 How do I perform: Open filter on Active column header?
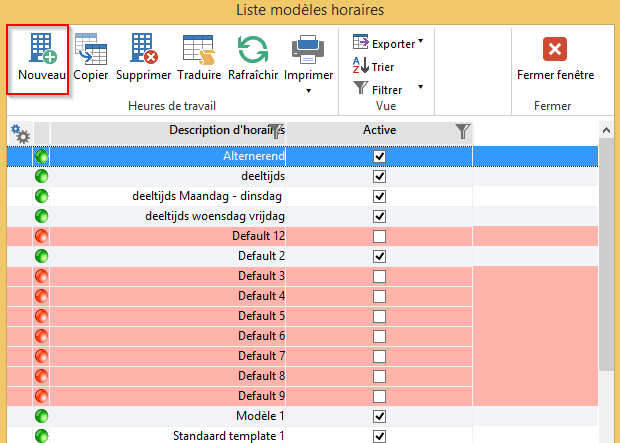[461, 131]
